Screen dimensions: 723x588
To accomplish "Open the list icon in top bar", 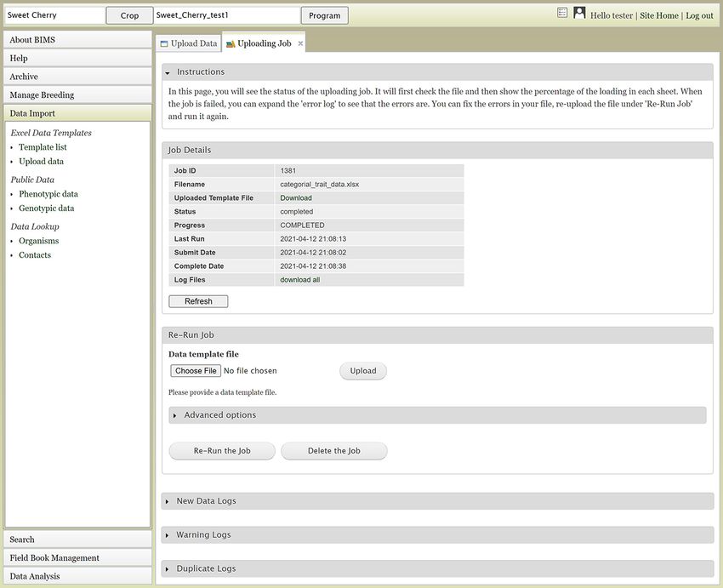I will (562, 13).
